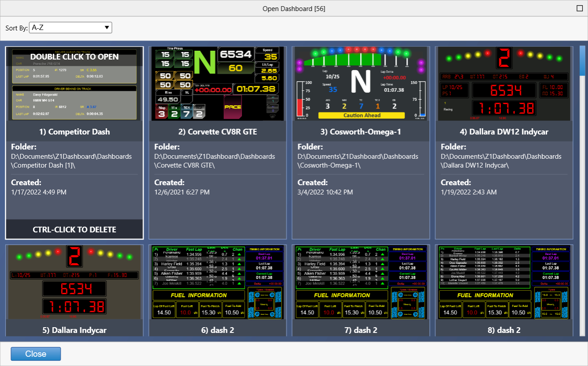Select the Corvette CV8R GTE thumbnail
The height and width of the screenshot is (366, 588).
tap(218, 83)
